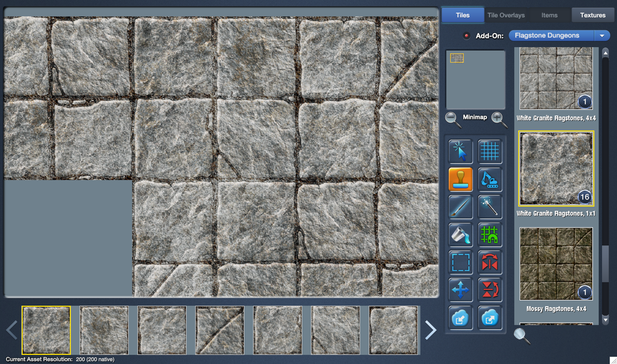This screenshot has width=617, height=364.
Task: Select the paint bucket fill tool
Action: [x=460, y=235]
